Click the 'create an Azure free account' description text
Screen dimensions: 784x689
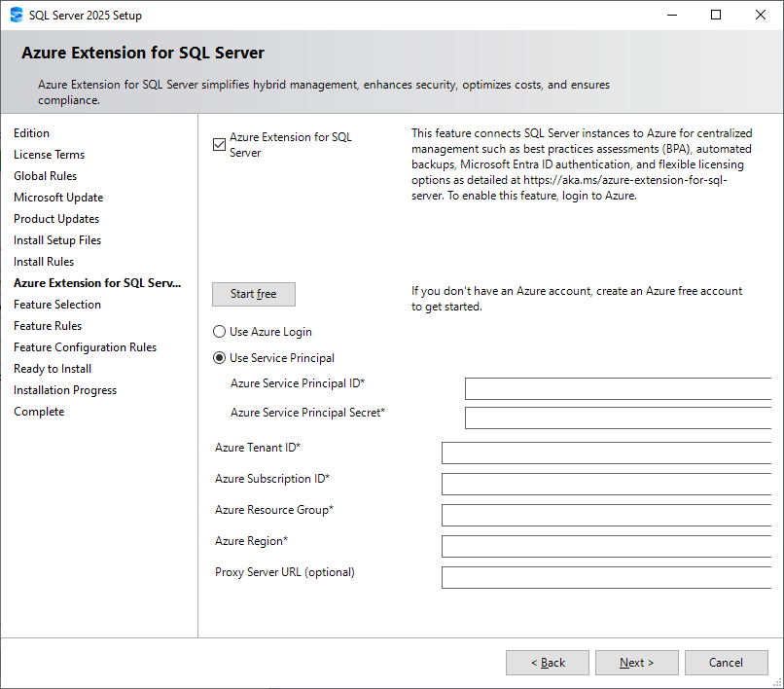click(x=577, y=299)
